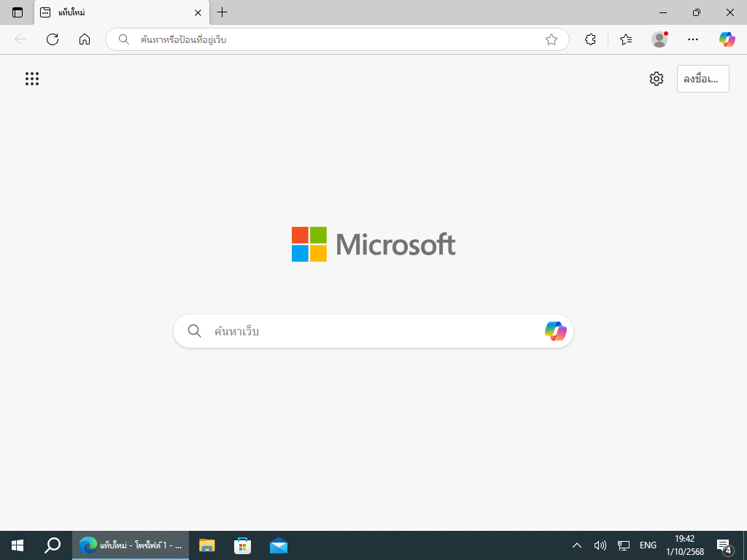Open the Extensions puzzle icon
The height and width of the screenshot is (560, 747).
click(x=590, y=39)
